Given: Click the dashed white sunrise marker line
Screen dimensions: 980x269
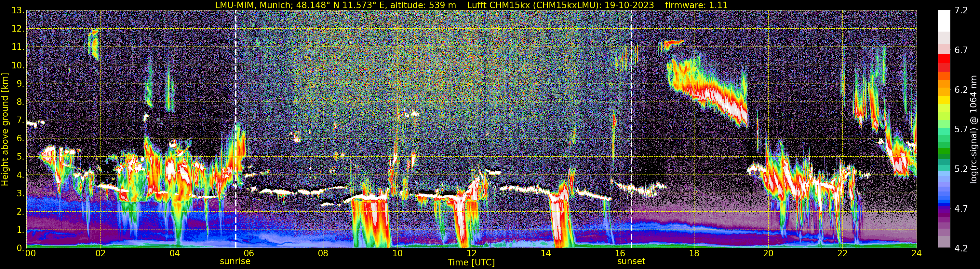Looking at the screenshot, I should tap(235, 129).
